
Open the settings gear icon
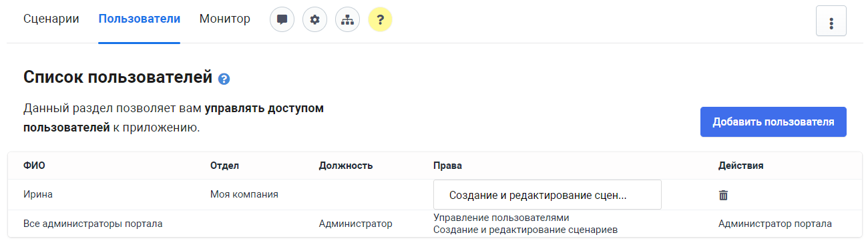(314, 19)
